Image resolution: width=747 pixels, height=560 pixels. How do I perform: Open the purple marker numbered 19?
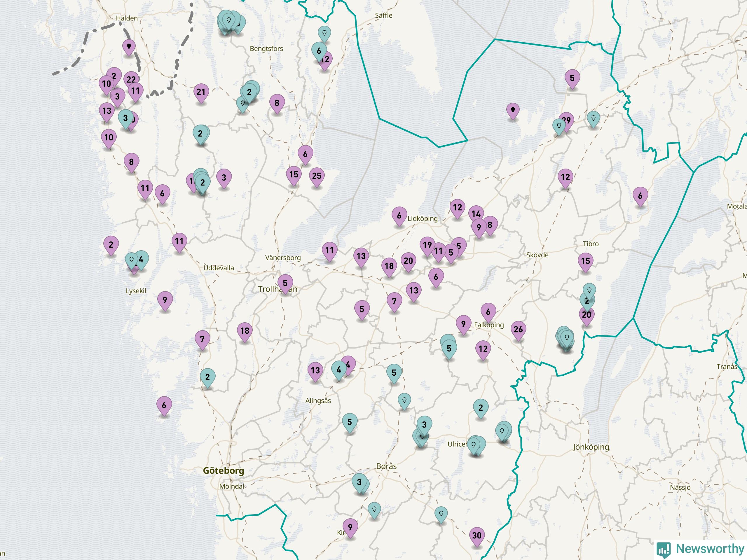(427, 245)
